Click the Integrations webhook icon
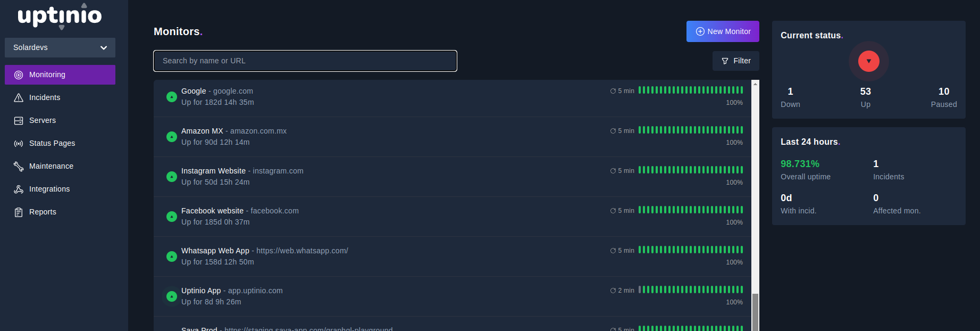Image resolution: width=980 pixels, height=331 pixels. click(19, 189)
